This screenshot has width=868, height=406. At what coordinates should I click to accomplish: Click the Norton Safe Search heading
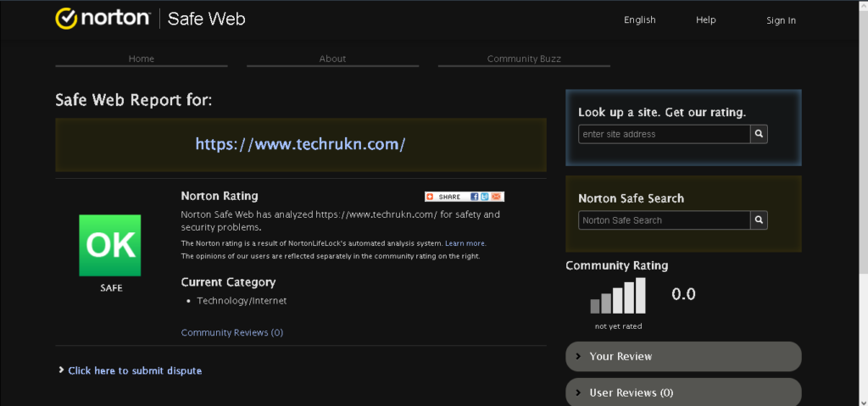[x=631, y=198]
